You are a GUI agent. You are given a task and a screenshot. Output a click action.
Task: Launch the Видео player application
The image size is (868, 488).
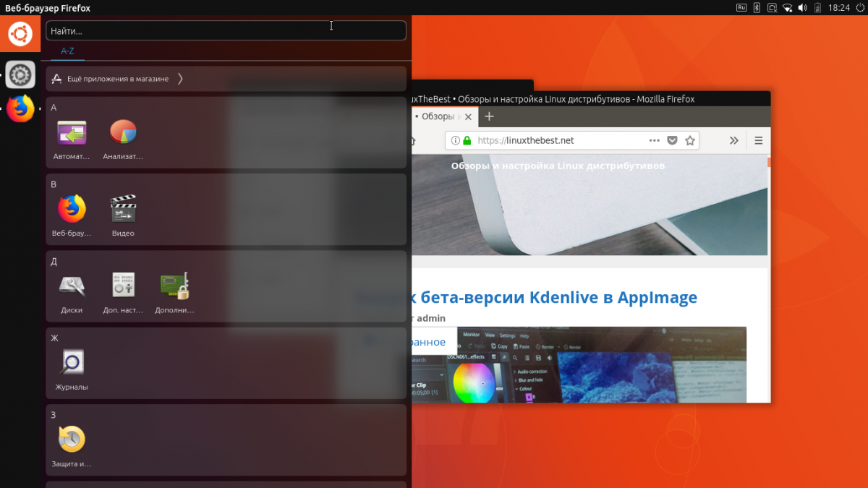(x=123, y=217)
